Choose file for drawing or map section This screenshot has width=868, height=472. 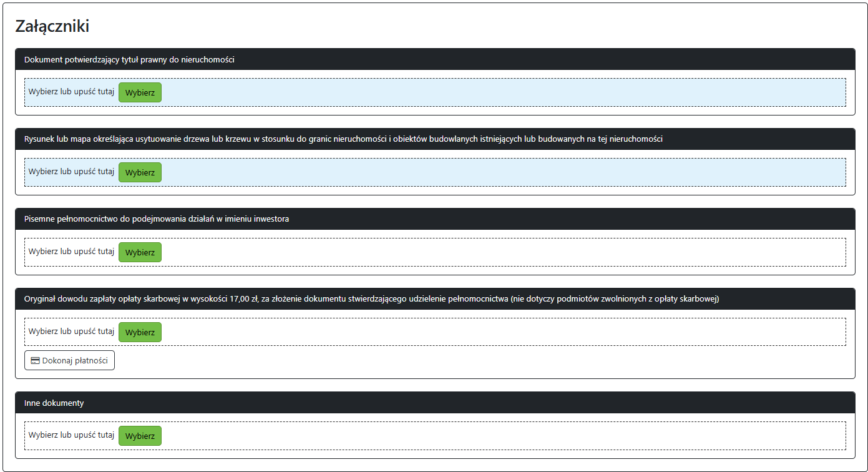point(140,172)
